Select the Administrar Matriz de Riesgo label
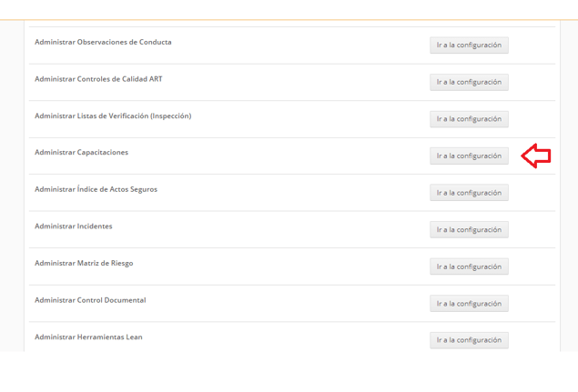The width and height of the screenshot is (578, 392). [84, 263]
